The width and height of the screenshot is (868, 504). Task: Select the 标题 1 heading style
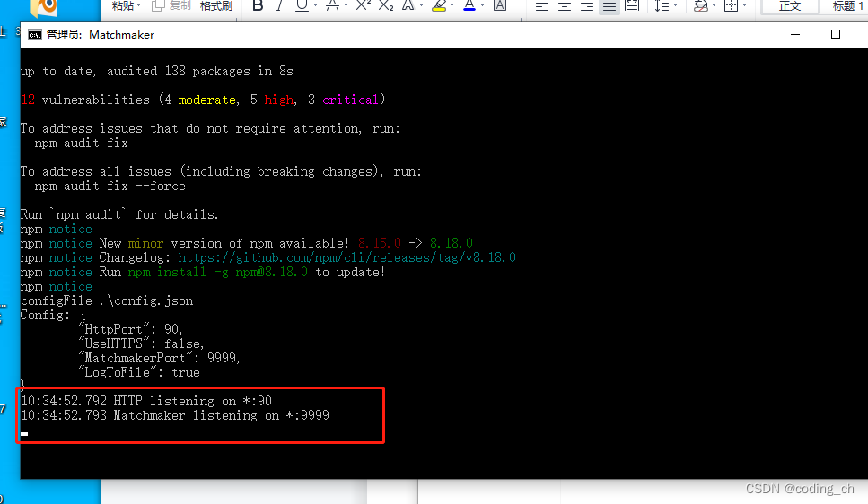tap(847, 6)
